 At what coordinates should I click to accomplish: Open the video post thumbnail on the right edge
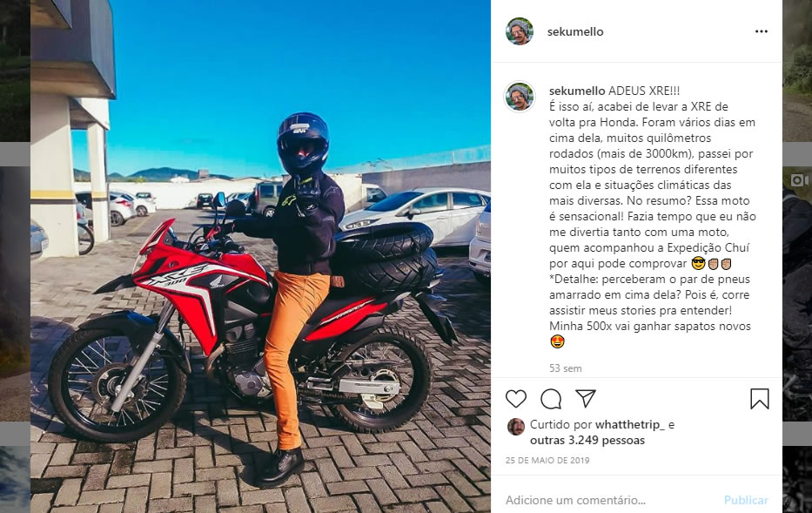(x=797, y=294)
